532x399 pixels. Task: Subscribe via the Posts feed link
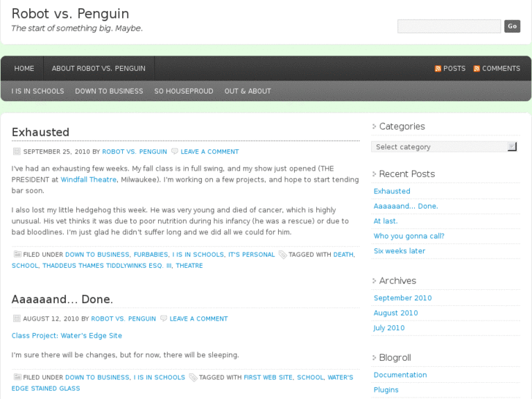454,69
